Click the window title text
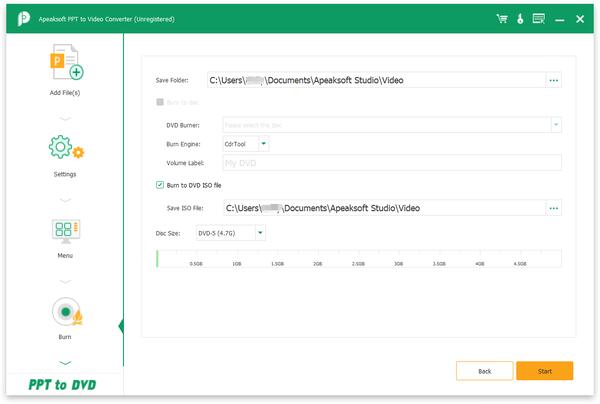Viewport: 600px width, 404px height. point(106,19)
